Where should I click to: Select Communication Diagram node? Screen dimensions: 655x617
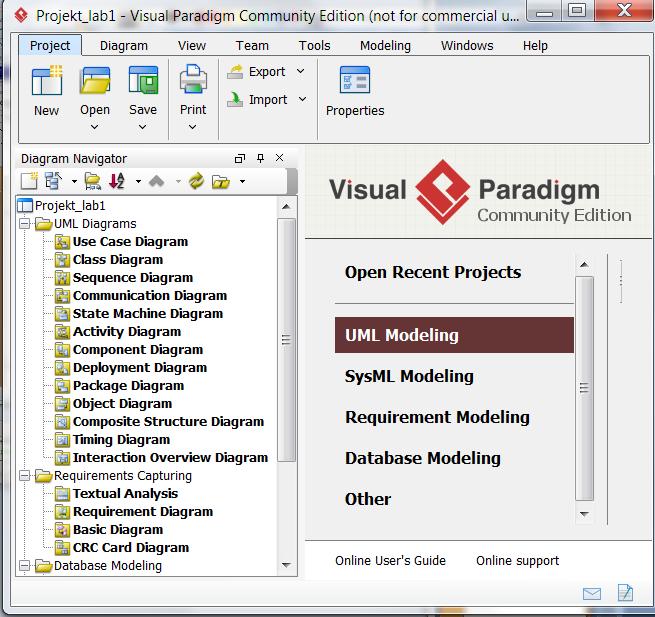pos(150,295)
